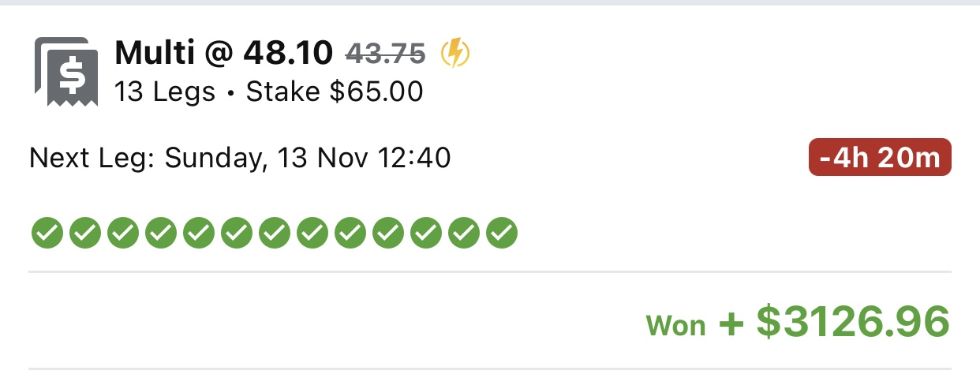Open the bet slip receipt icon
Screen dimensions: 980x374
66,70
